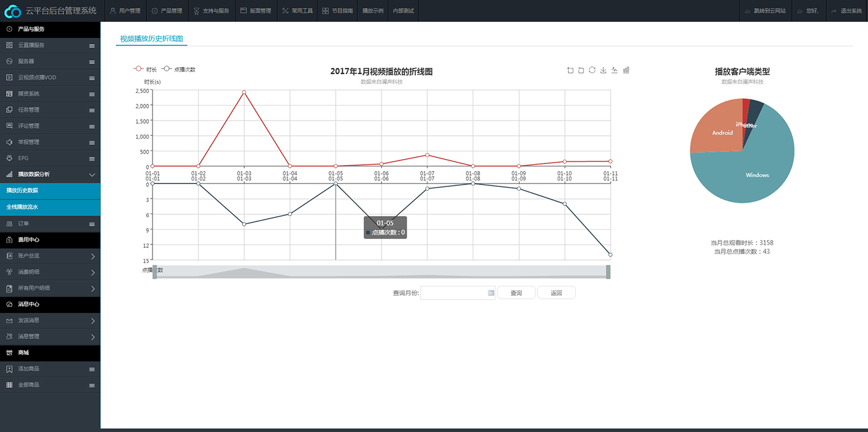The image size is (868, 432).
Task: Download chart as image via save icon
Action: pyautogui.click(x=603, y=70)
